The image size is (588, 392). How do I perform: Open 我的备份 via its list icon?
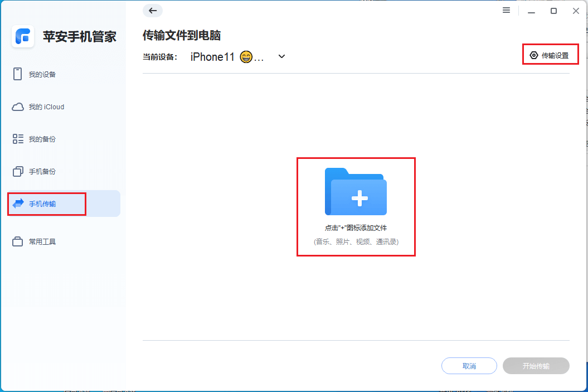click(18, 138)
